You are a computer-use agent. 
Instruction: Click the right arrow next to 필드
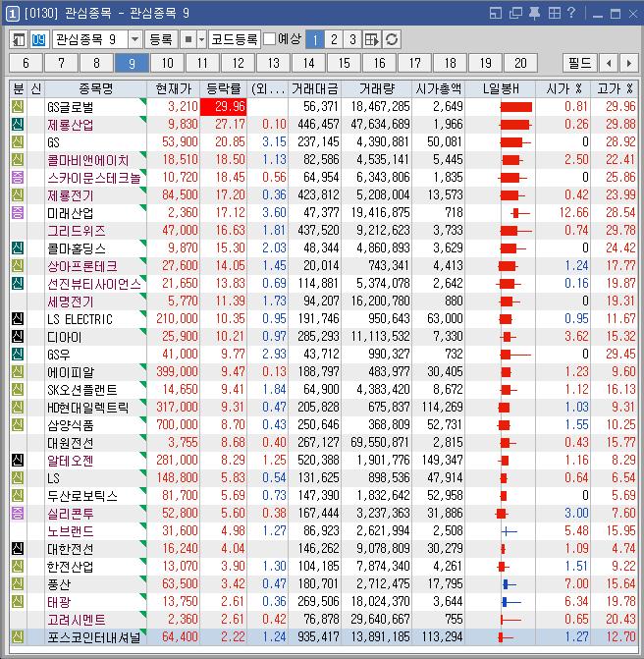(629, 63)
